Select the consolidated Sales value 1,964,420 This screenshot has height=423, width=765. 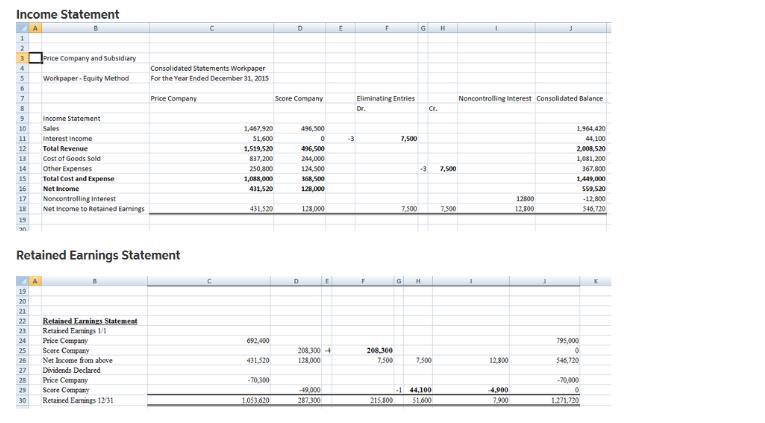(590, 128)
